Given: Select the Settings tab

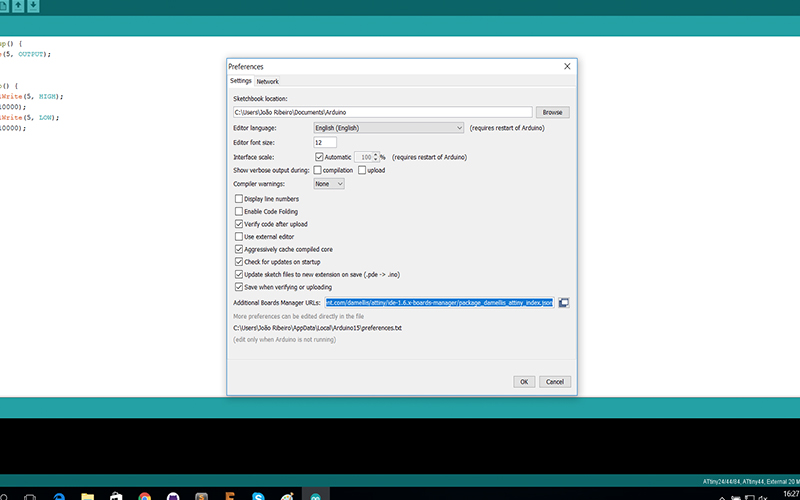Looking at the screenshot, I should pyautogui.click(x=240, y=81).
